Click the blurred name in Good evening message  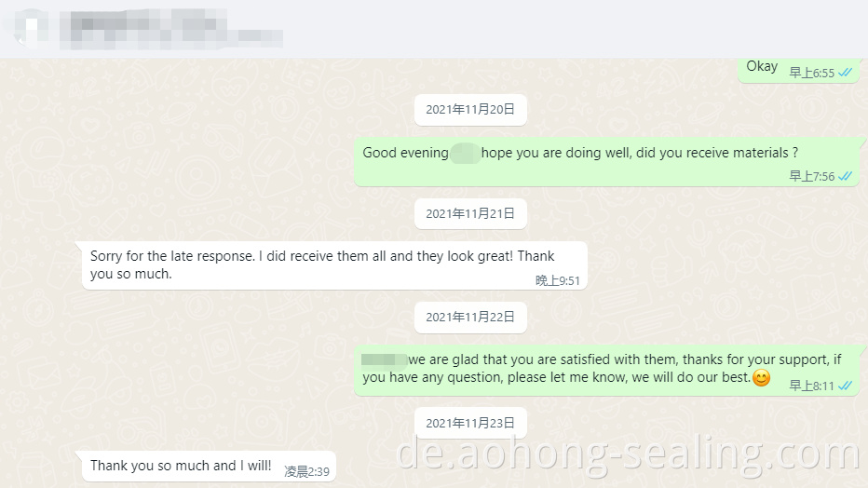click(465, 154)
